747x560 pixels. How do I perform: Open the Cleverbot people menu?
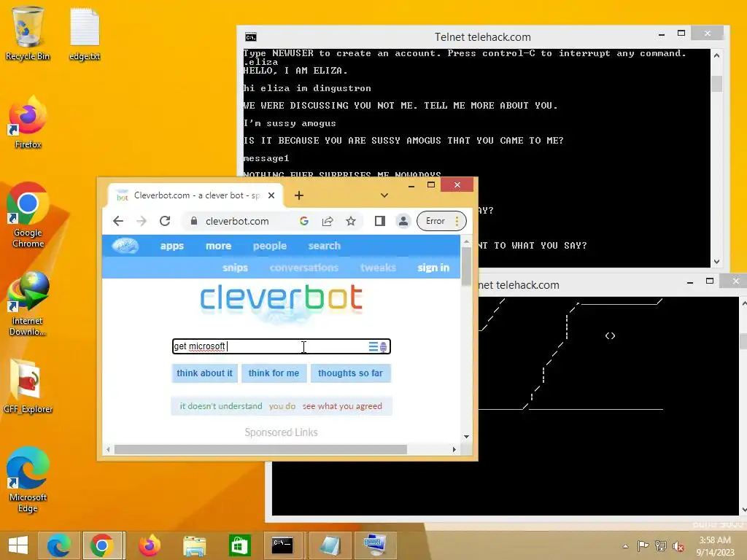(x=270, y=246)
